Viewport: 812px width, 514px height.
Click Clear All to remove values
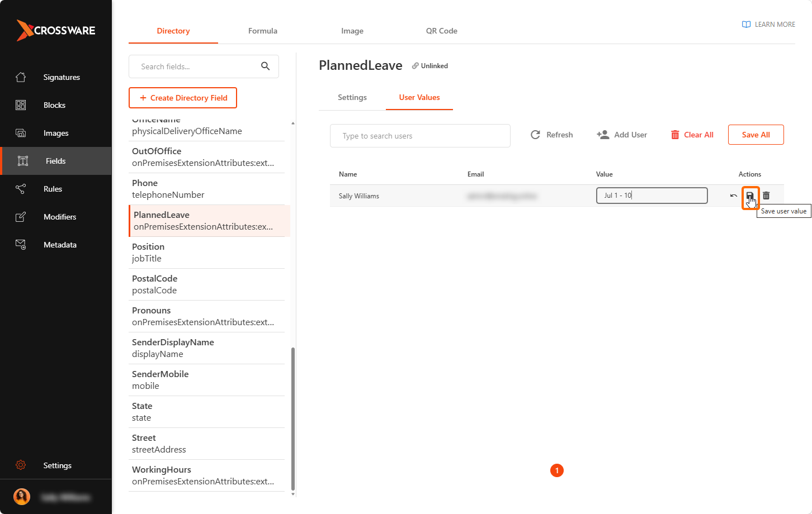point(692,135)
